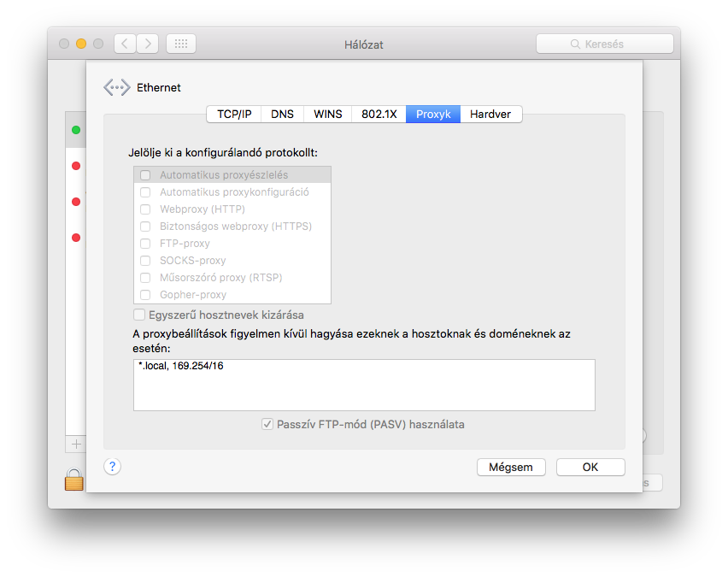Add a network service with plus button
The height and width of the screenshot is (577, 728).
pyautogui.click(x=76, y=445)
